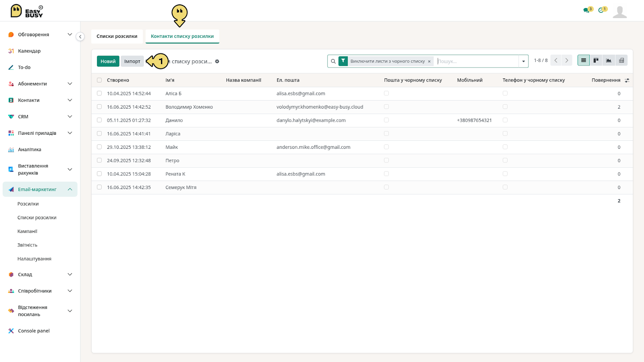
Task: Sort by Створено column header
Action: click(118, 80)
